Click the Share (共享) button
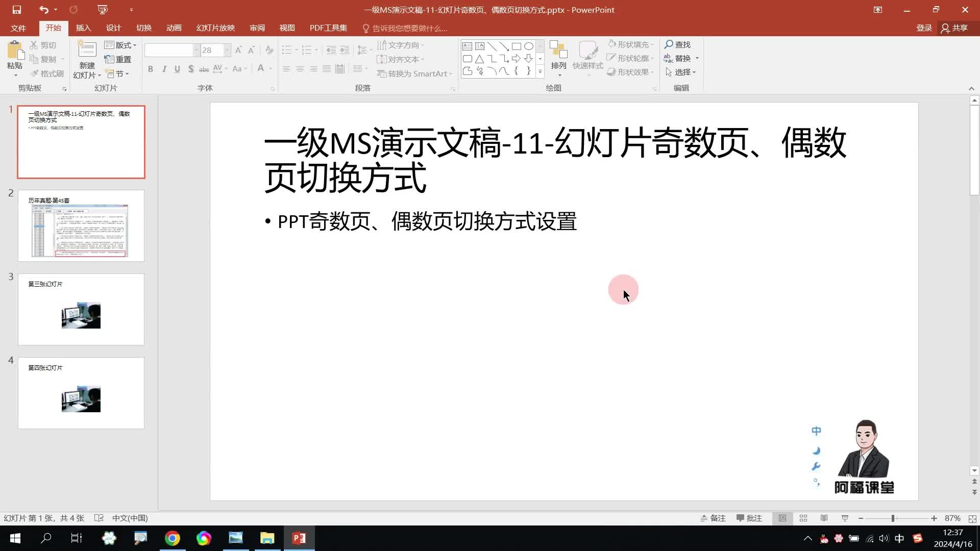 tap(954, 28)
